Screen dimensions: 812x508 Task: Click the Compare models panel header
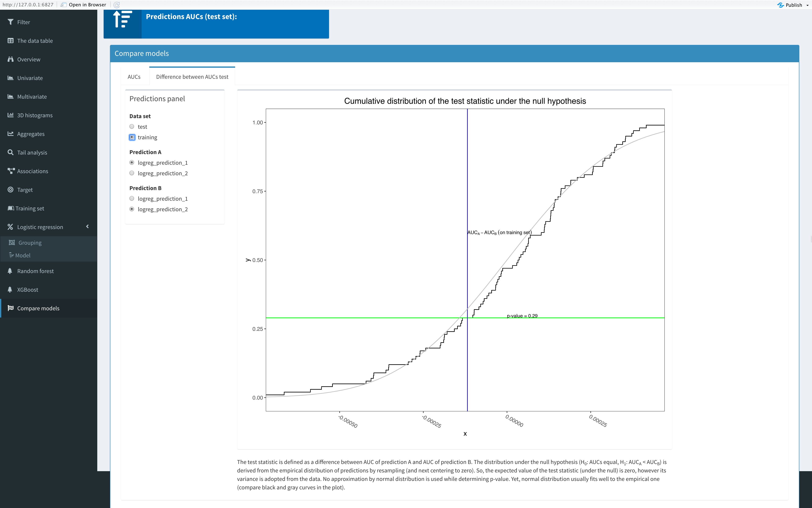tap(454, 53)
